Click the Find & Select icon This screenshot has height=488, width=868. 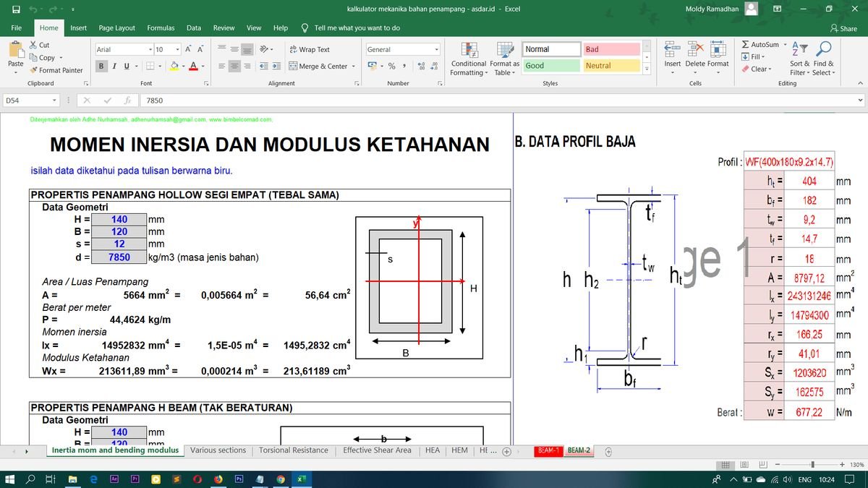click(x=823, y=50)
